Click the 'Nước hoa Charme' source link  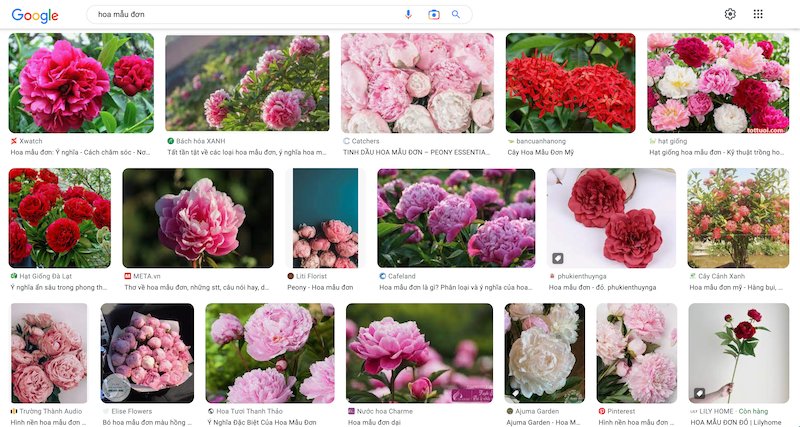point(385,411)
